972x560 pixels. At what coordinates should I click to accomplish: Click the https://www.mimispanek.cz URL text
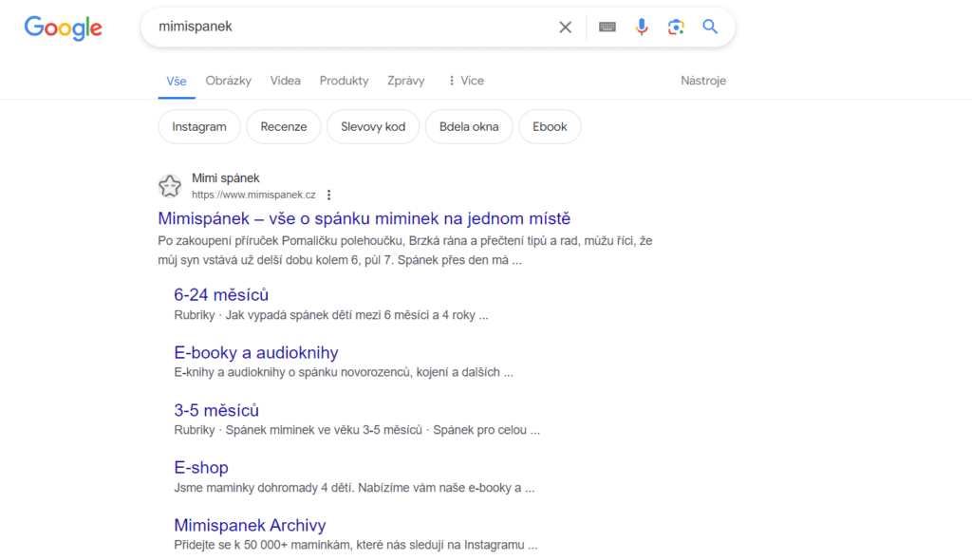(253, 195)
